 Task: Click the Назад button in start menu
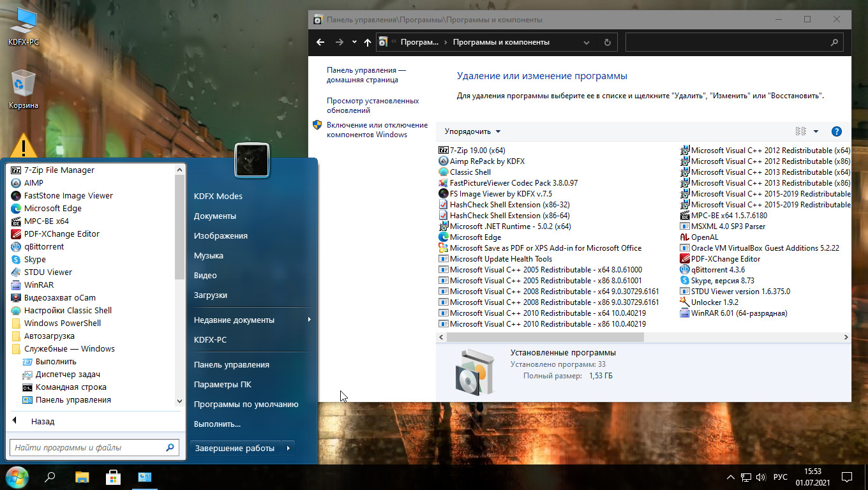[x=42, y=422]
